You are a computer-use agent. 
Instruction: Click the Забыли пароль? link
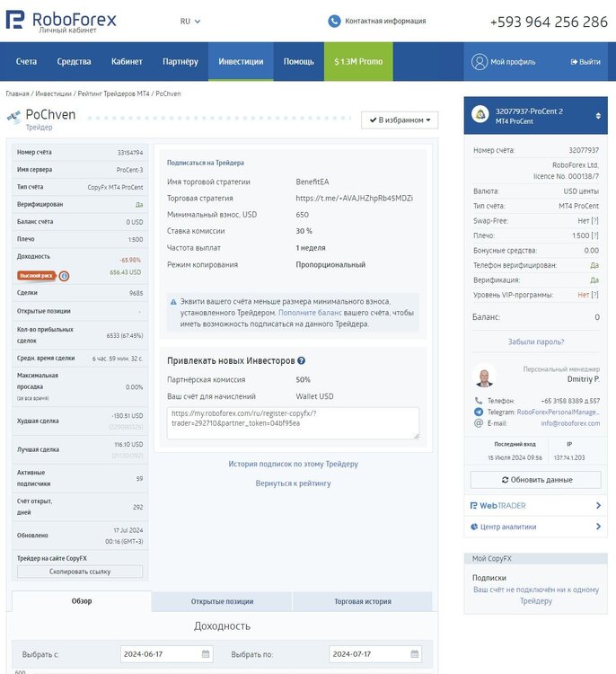tap(536, 341)
